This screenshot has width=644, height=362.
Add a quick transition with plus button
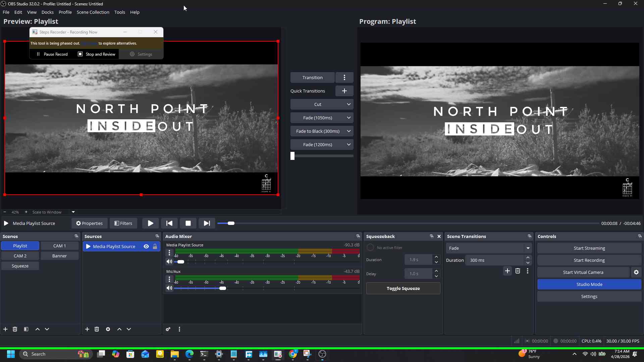coord(344,91)
